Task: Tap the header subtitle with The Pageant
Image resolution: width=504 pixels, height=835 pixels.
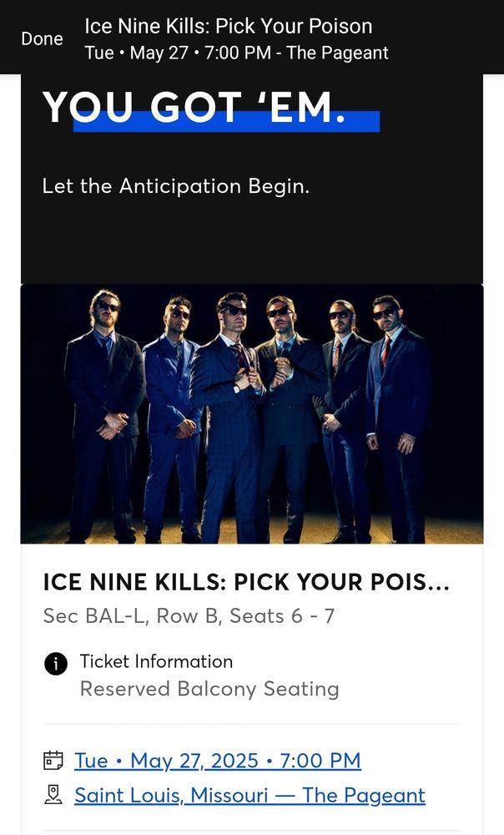Action: [x=236, y=53]
